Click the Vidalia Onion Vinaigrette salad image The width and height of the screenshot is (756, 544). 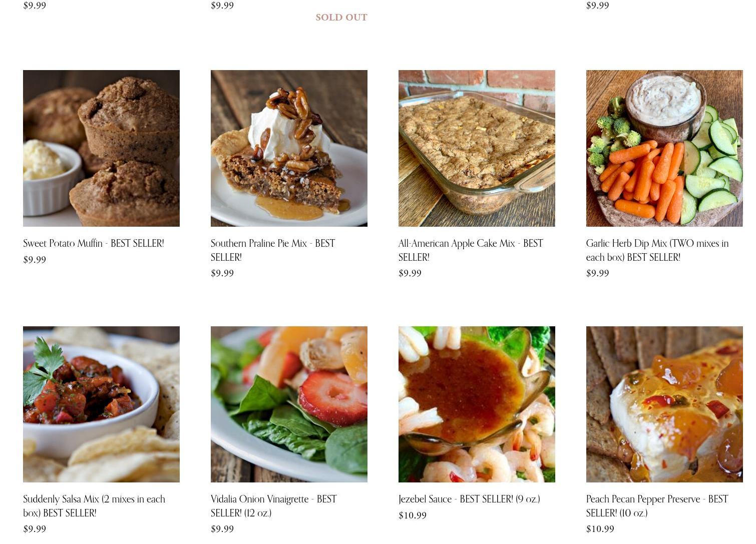(x=289, y=404)
